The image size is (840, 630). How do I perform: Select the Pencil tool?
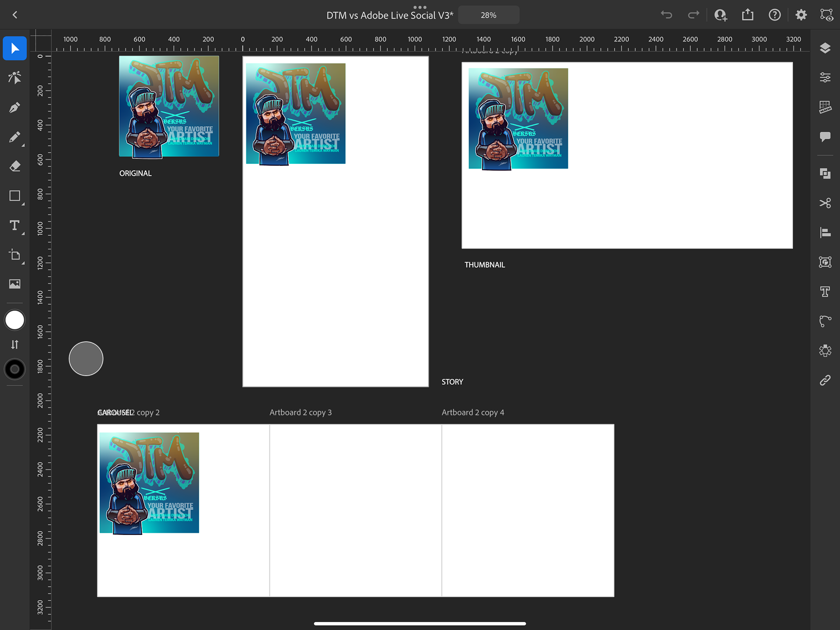coord(15,137)
